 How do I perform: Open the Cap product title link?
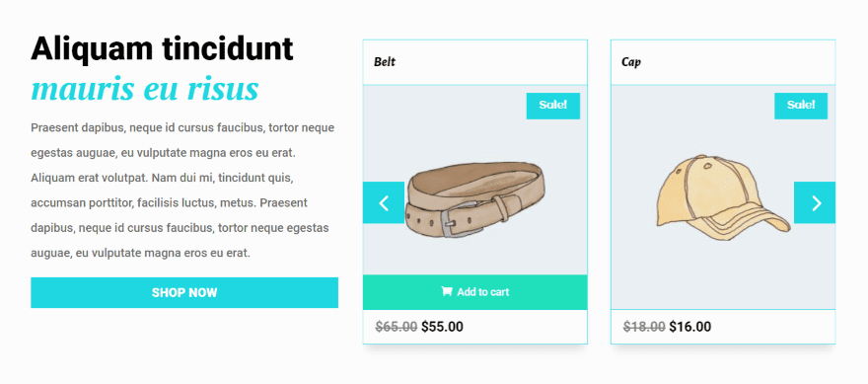point(631,62)
